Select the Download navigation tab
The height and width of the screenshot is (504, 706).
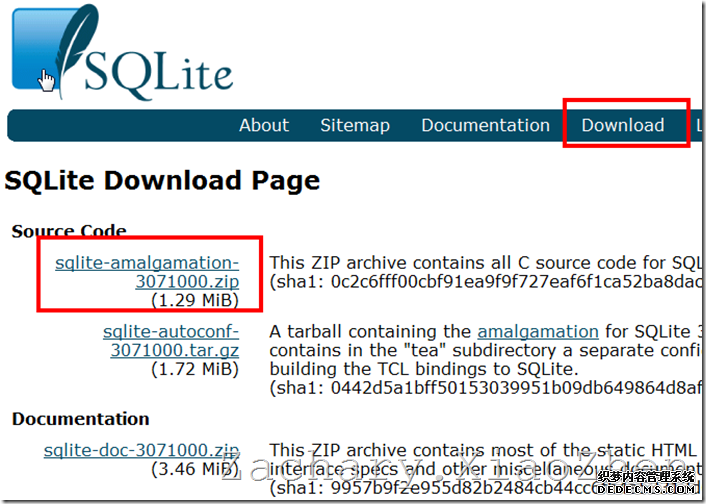coord(623,125)
